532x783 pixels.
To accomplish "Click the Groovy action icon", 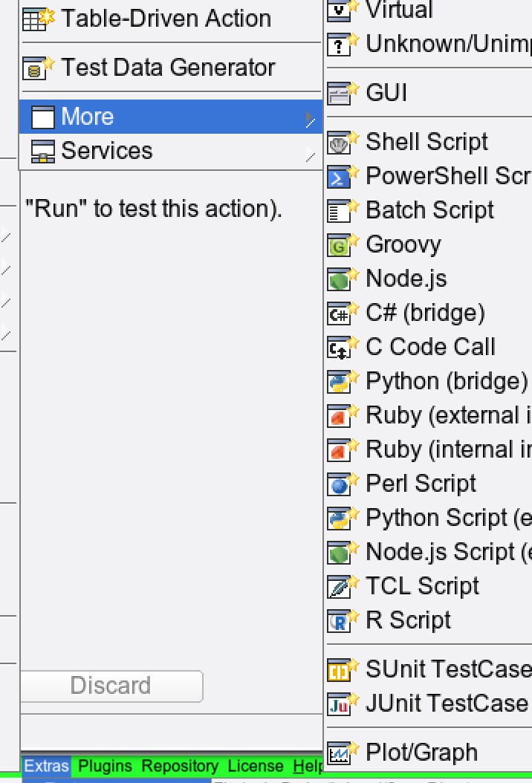I will pos(340,244).
